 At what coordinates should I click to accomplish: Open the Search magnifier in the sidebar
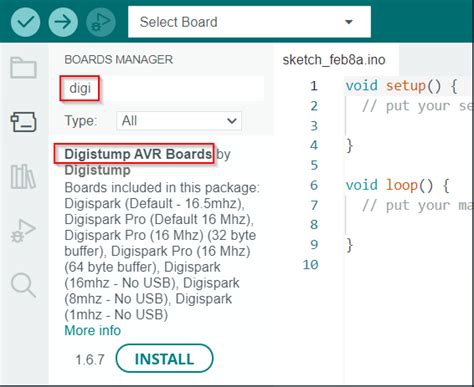point(23,285)
